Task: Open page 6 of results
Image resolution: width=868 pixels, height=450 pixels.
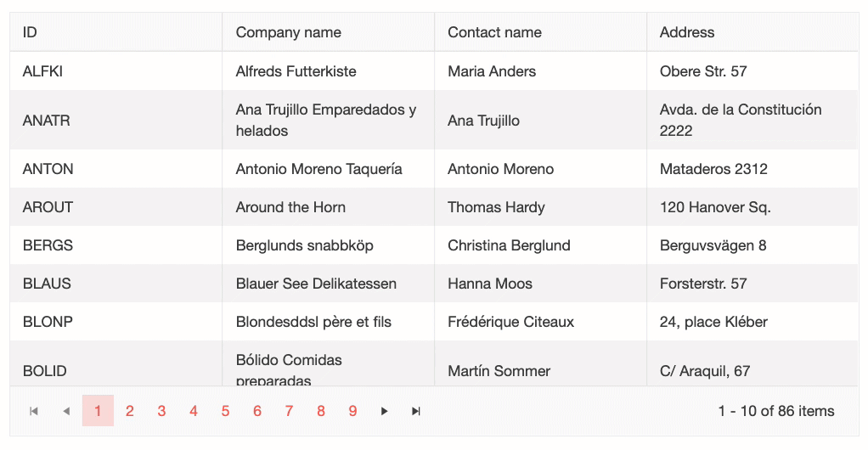Action: (x=257, y=412)
